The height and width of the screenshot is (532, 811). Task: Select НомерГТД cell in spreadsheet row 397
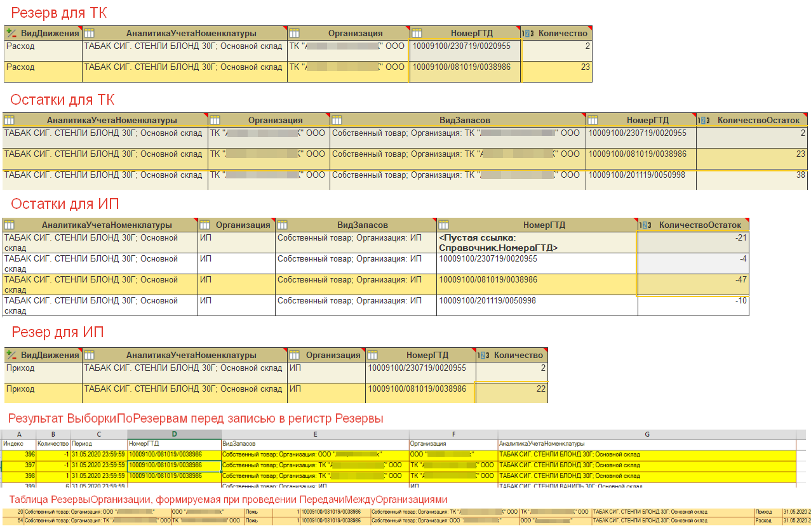pos(174,465)
